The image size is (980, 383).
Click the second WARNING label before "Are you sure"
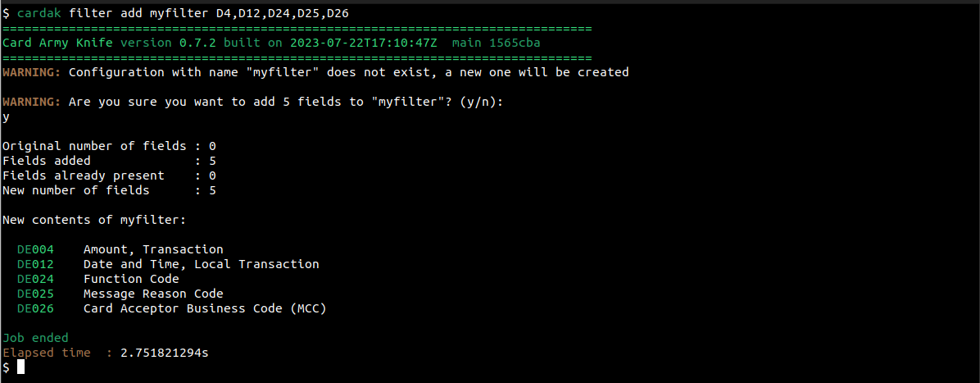coord(31,102)
